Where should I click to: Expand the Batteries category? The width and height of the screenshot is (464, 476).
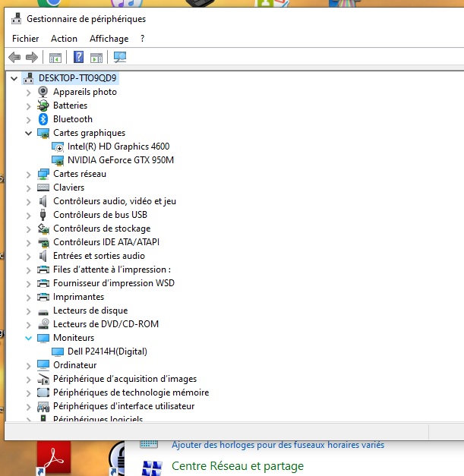point(29,106)
